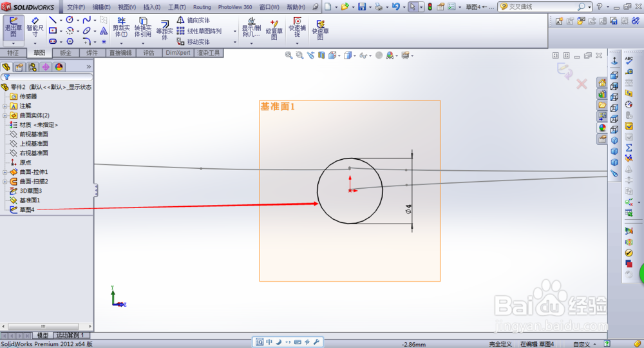Click the Save icon in top toolbar
Screen dimensions: 644x348
(x=362, y=6)
